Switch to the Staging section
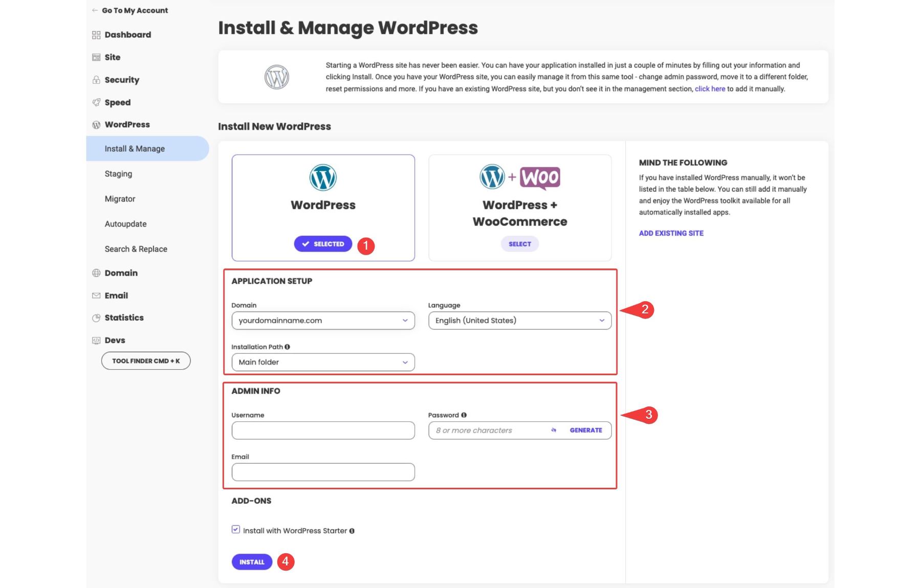 coord(118,173)
